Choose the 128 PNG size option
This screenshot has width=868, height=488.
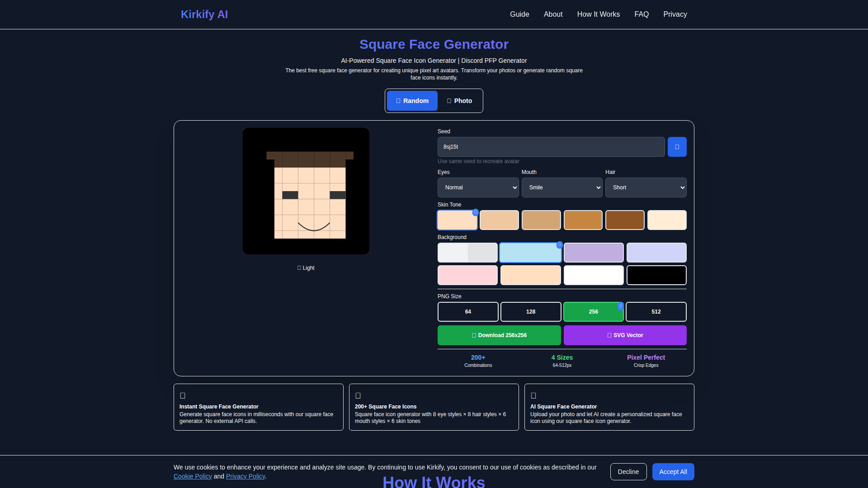coord(531,312)
